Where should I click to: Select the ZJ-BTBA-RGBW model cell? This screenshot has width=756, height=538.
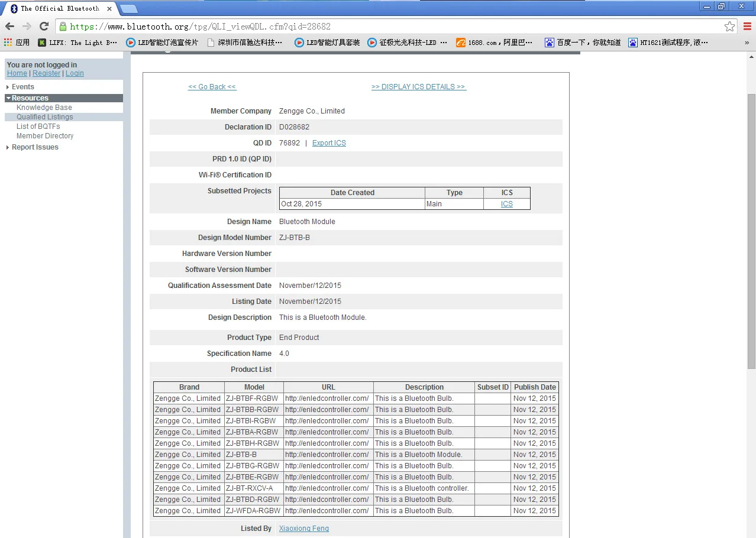254,432
